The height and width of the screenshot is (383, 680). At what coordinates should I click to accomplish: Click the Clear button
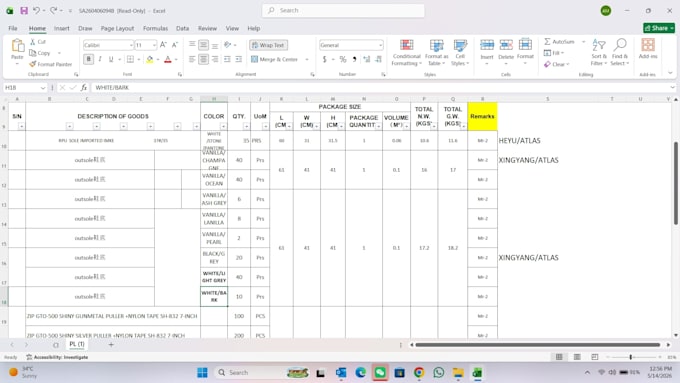click(x=556, y=64)
